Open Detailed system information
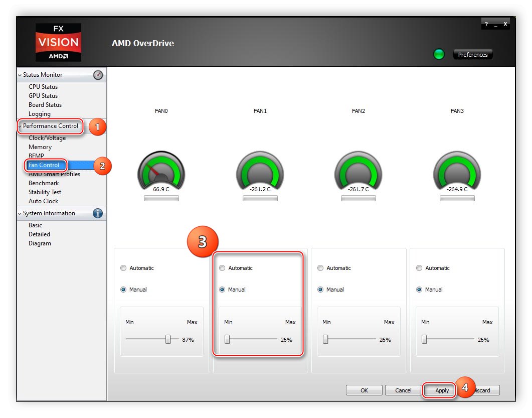The width and height of the screenshot is (532, 418). [x=39, y=234]
